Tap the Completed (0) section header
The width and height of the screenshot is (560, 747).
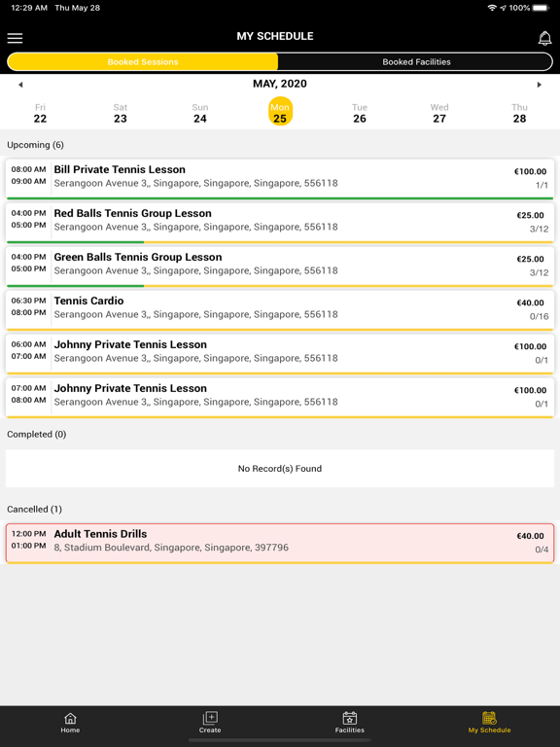click(x=37, y=435)
